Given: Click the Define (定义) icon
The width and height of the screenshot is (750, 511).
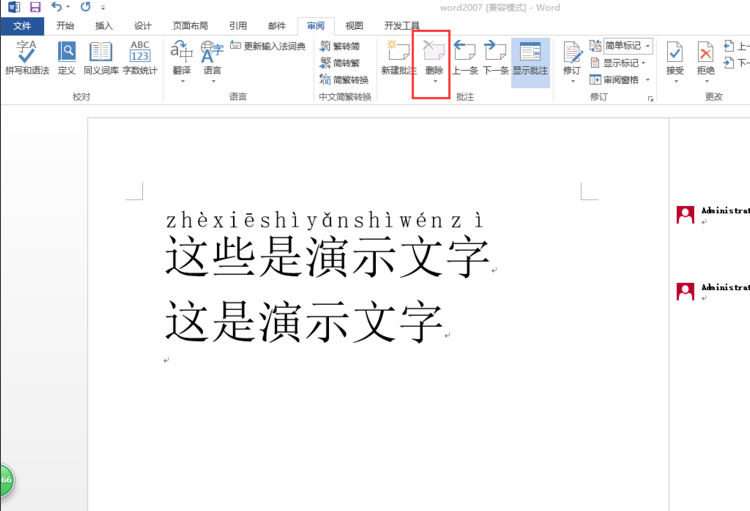Looking at the screenshot, I should 66,57.
